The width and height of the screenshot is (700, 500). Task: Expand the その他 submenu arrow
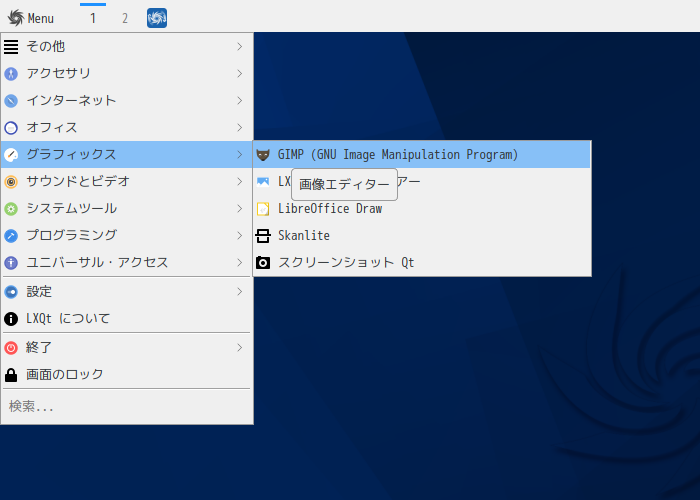(x=240, y=46)
